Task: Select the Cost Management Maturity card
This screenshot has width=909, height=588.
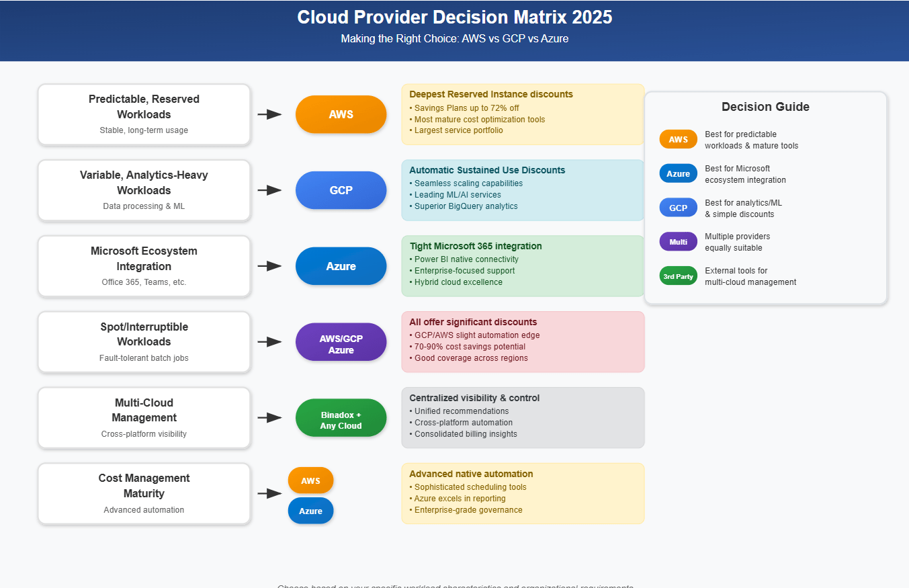Action: click(144, 493)
